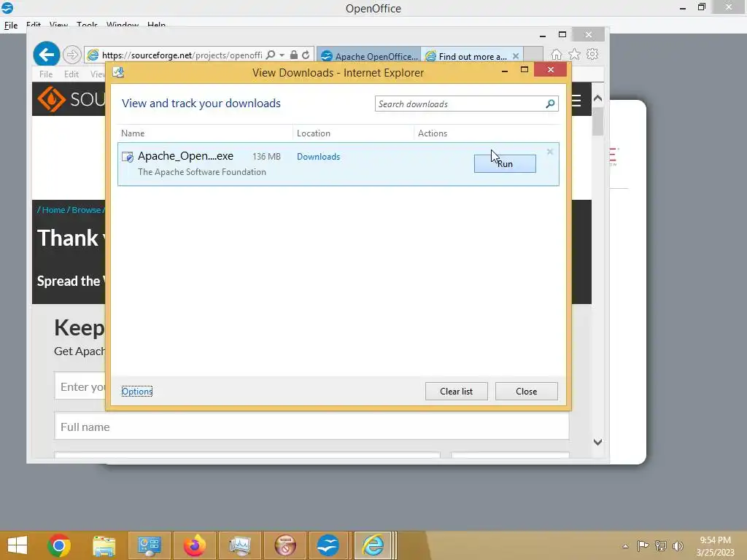Click the Internet Explorer forward arrow
The width and height of the screenshot is (747, 560).
click(x=72, y=55)
